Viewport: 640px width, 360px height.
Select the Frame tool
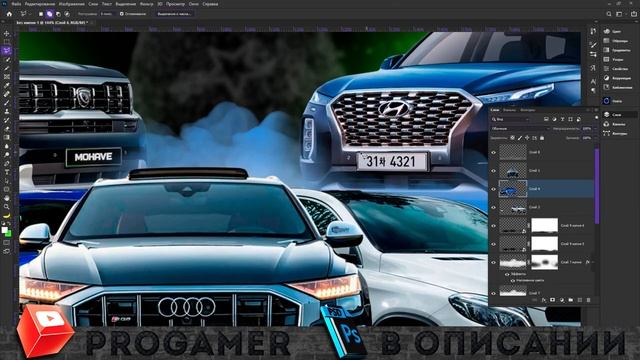point(7,76)
